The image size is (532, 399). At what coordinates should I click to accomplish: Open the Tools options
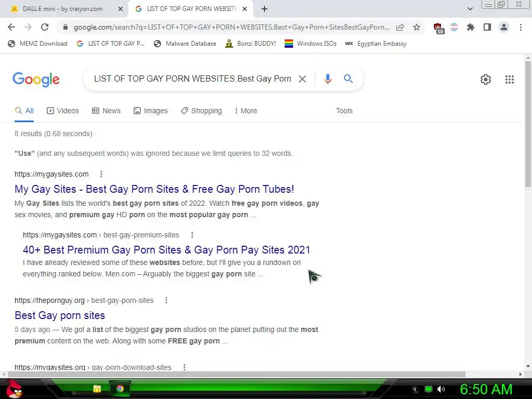click(344, 111)
